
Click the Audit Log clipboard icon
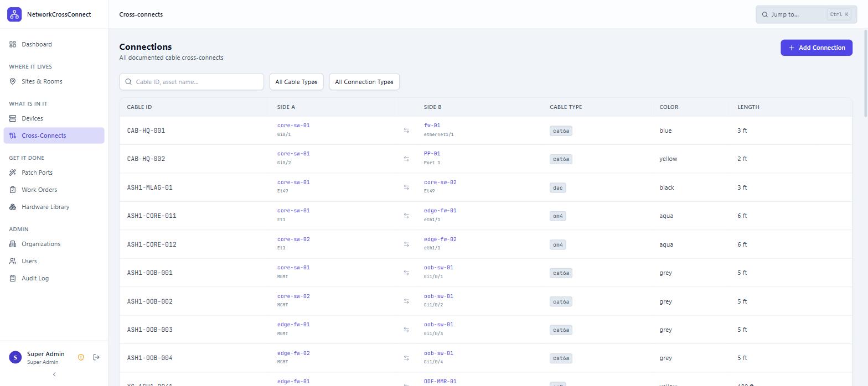tap(13, 278)
